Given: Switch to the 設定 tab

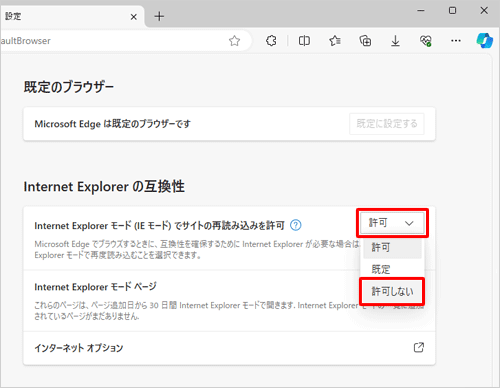Looking at the screenshot, I should coord(72,16).
